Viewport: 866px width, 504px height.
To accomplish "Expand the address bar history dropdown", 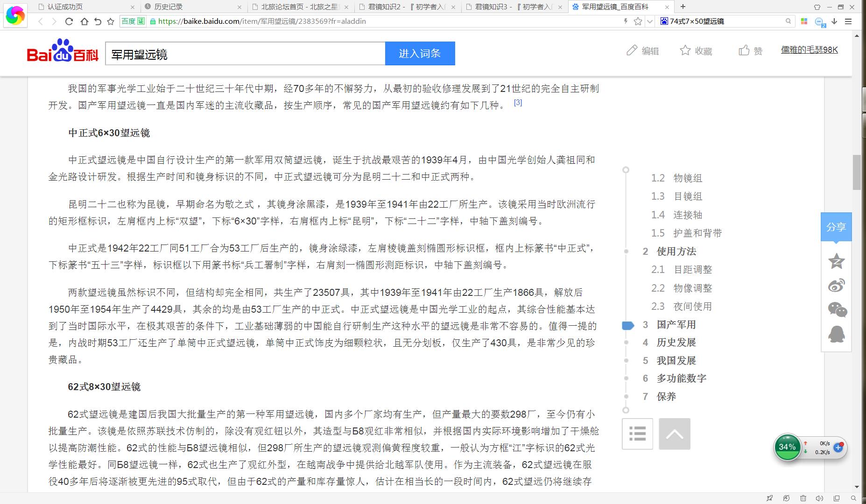I will click(649, 21).
